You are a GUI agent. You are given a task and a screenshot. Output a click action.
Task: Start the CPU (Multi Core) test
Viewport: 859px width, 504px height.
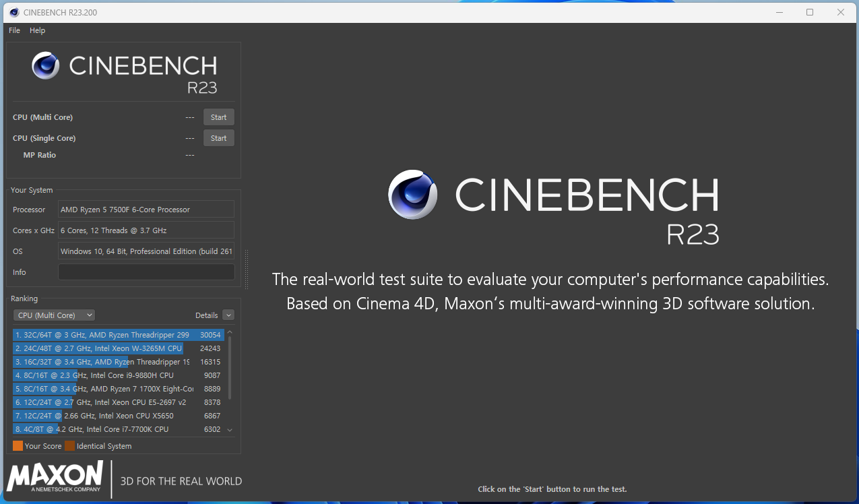pos(218,117)
